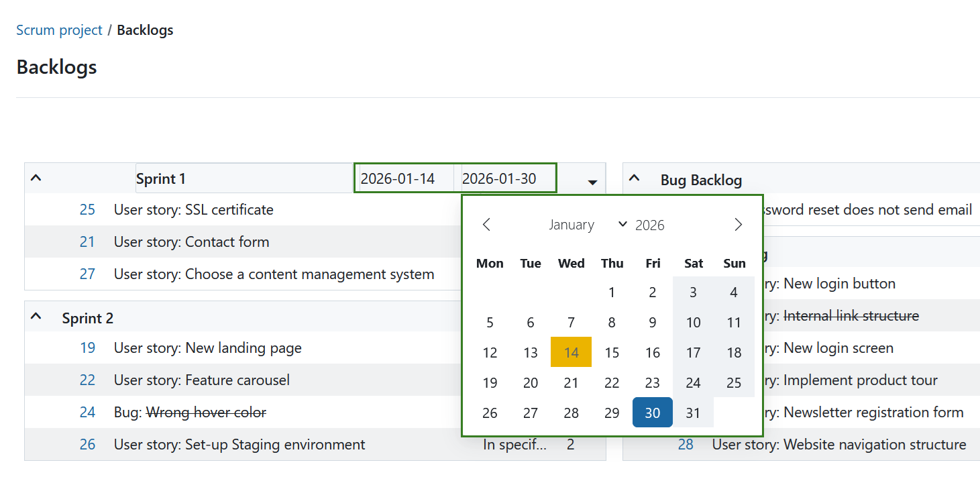Click the Sprint 1 name header
980x481 pixels.
(162, 178)
